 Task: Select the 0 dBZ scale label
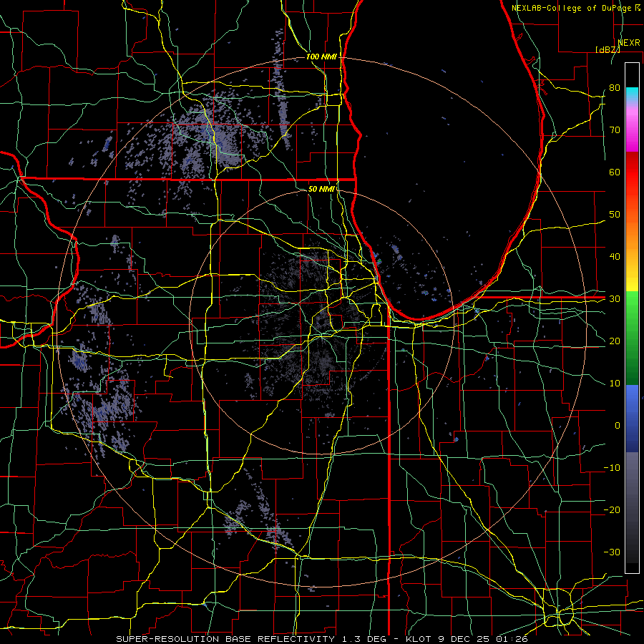click(x=618, y=426)
